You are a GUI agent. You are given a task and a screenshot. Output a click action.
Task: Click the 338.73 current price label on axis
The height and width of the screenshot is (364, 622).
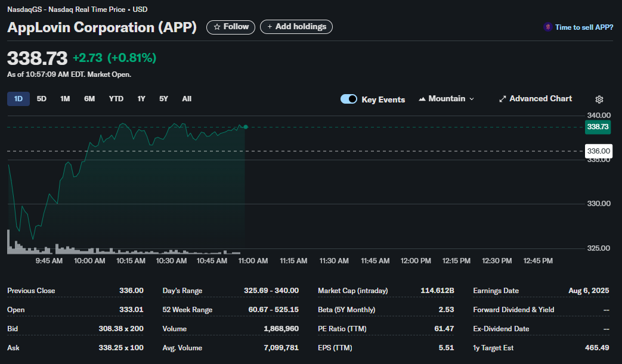[598, 127]
